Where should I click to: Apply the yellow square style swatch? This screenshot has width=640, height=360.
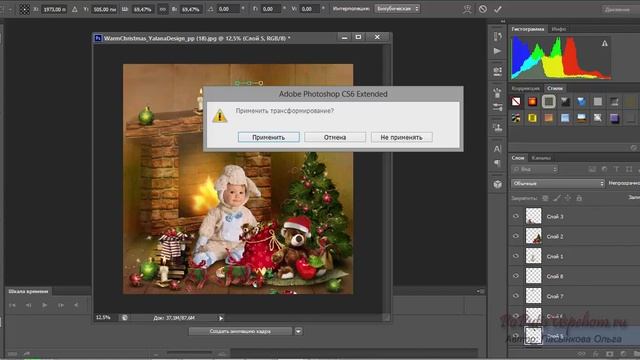(532, 118)
